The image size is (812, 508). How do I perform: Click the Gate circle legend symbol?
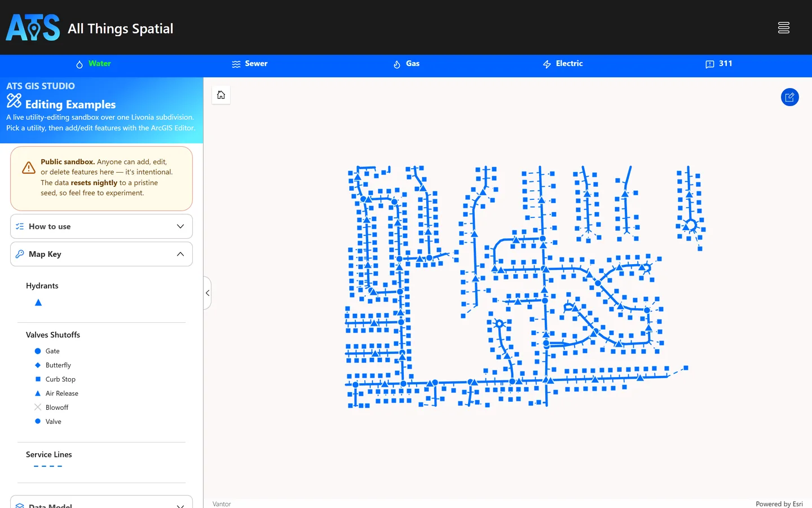[38, 351]
